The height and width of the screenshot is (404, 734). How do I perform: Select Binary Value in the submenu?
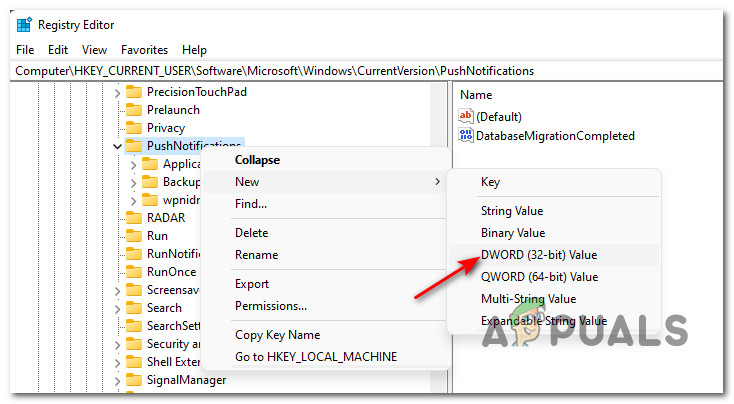(554, 233)
